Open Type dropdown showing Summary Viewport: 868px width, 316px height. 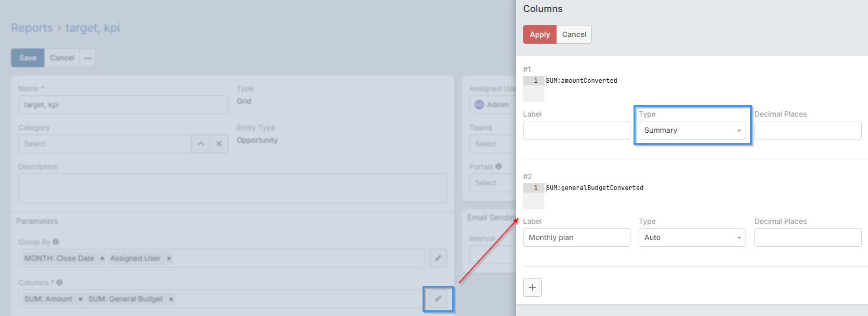pos(692,130)
